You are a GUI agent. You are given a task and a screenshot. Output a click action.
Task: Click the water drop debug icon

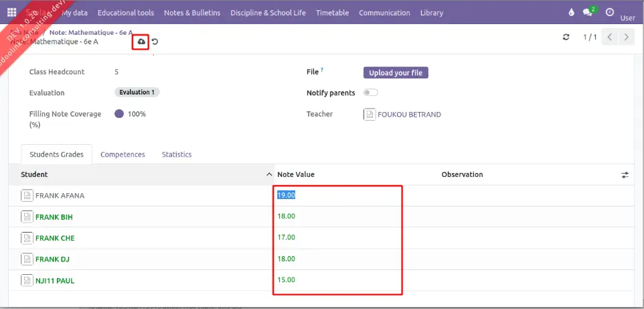coord(571,12)
